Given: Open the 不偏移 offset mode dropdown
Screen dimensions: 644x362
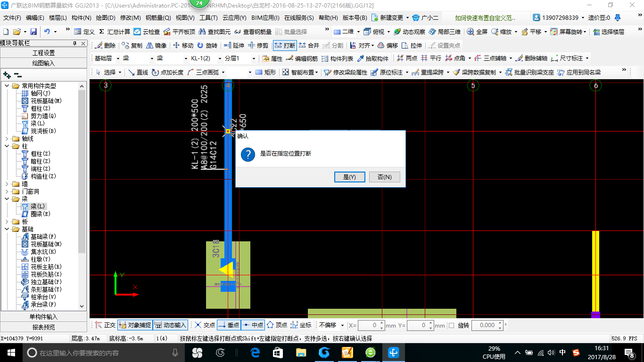Looking at the screenshot, I should pyautogui.click(x=342, y=325).
